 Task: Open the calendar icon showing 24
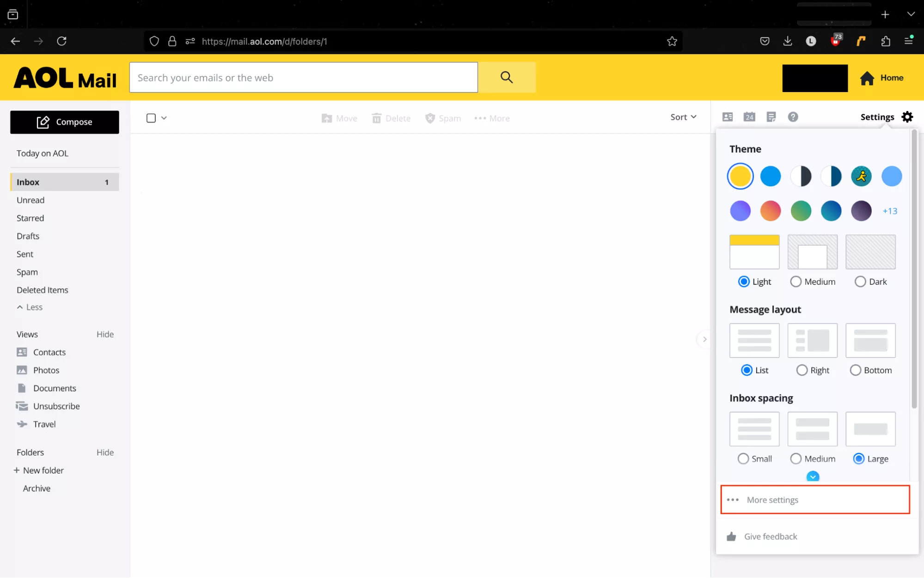point(749,117)
